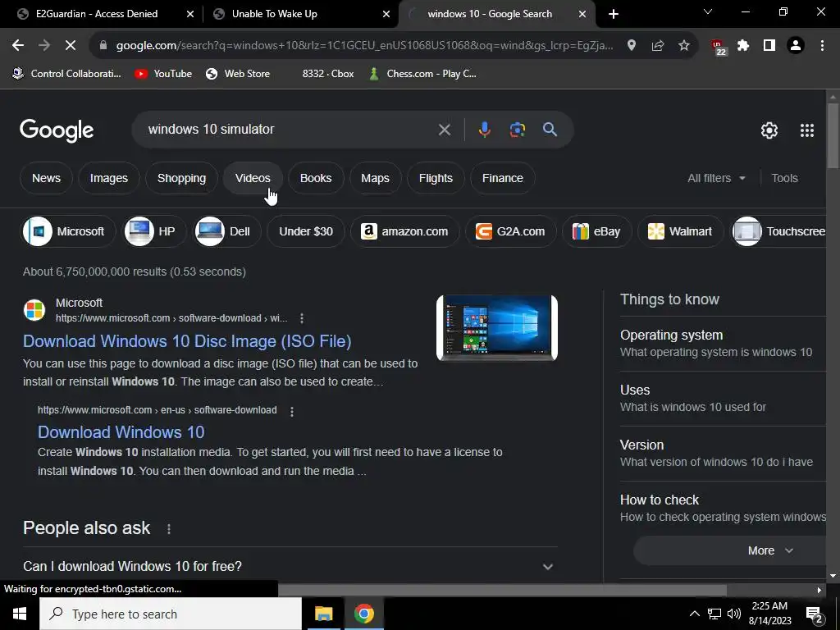Show hidden system tray icons
The height and width of the screenshot is (630, 840).
click(694, 614)
